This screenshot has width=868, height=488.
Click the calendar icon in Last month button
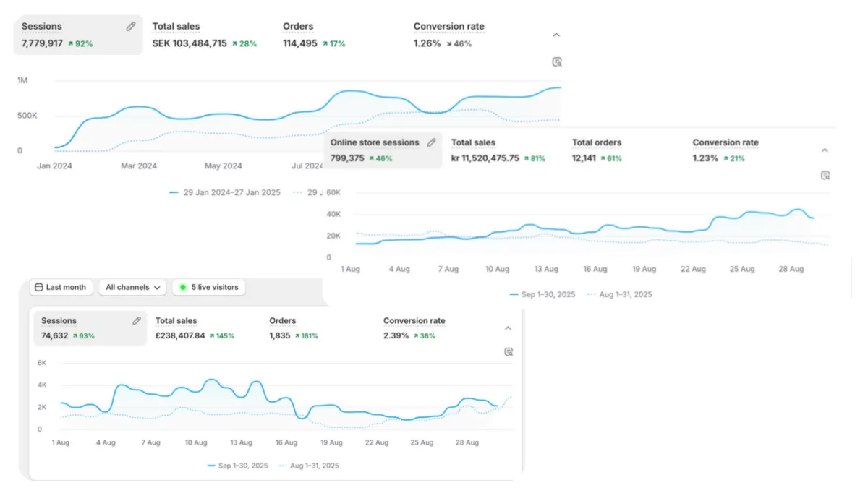[39, 287]
